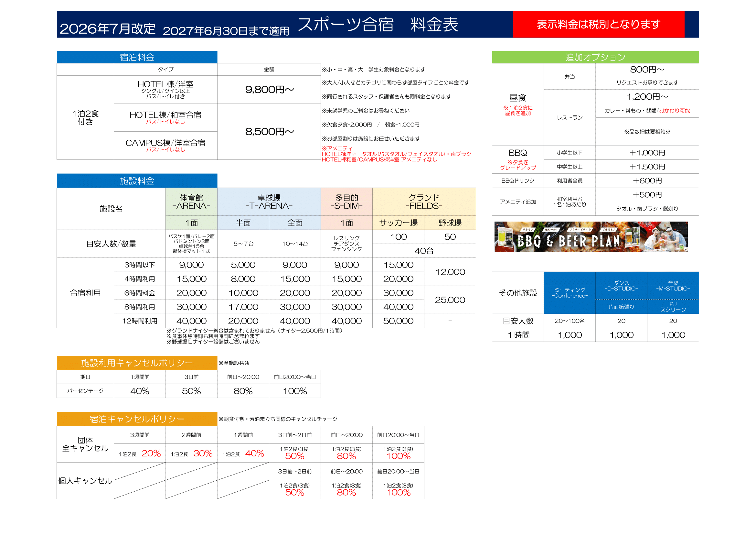Click the 100% 前日20:00〜当日 facility cancellation cell
The width and height of the screenshot is (756, 535).
[x=295, y=391]
